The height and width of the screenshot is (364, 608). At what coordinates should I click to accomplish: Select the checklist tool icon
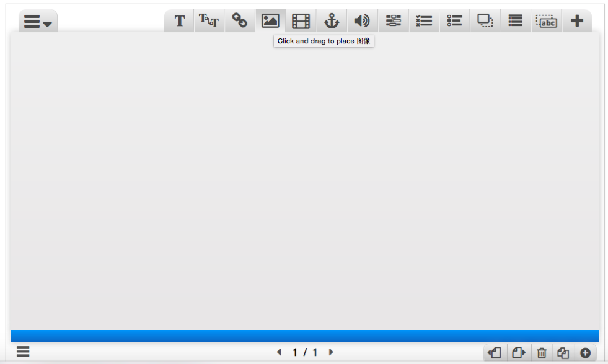(424, 21)
